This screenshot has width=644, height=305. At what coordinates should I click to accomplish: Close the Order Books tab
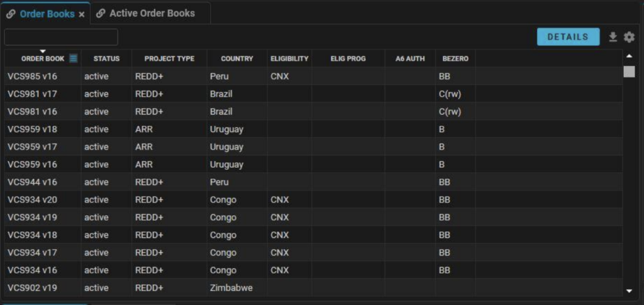[x=82, y=14]
